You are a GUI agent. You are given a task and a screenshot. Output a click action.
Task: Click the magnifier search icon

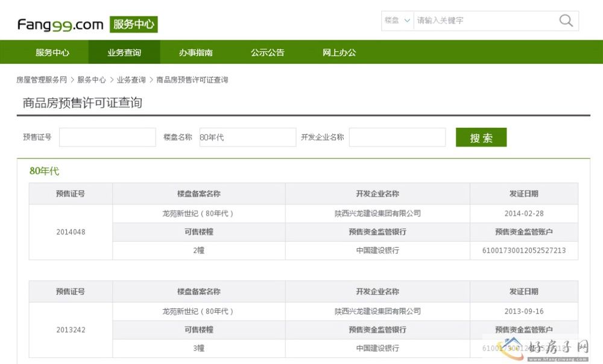(566, 20)
